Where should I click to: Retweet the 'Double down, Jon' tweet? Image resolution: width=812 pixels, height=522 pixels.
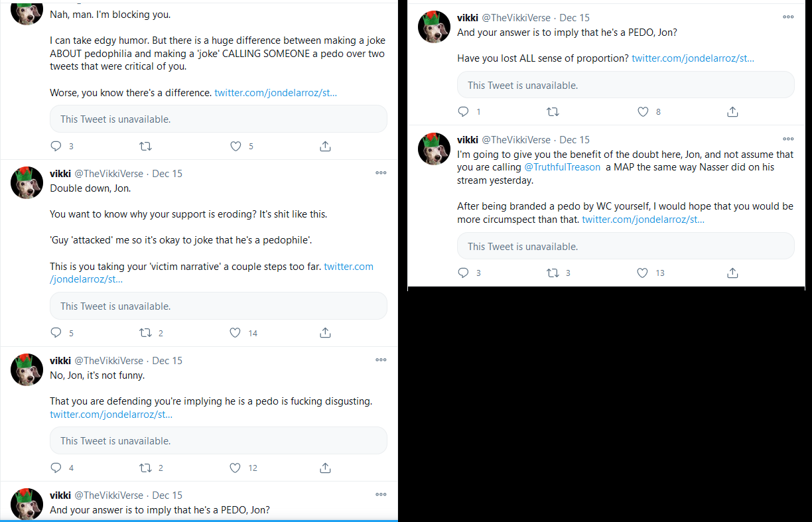(145, 333)
